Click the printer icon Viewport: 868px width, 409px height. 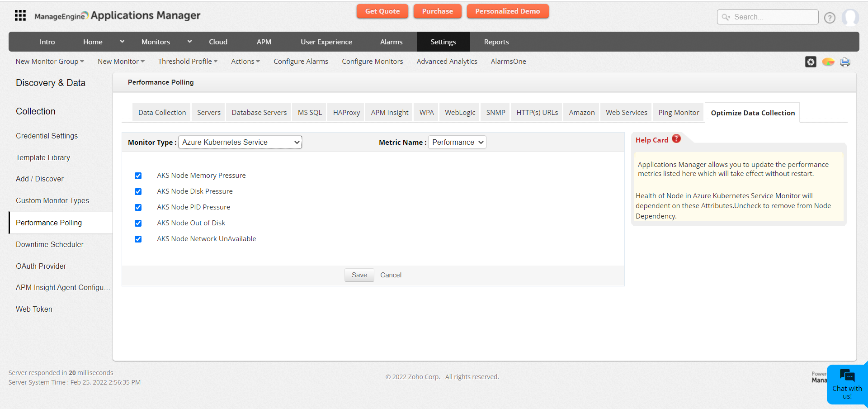click(844, 62)
